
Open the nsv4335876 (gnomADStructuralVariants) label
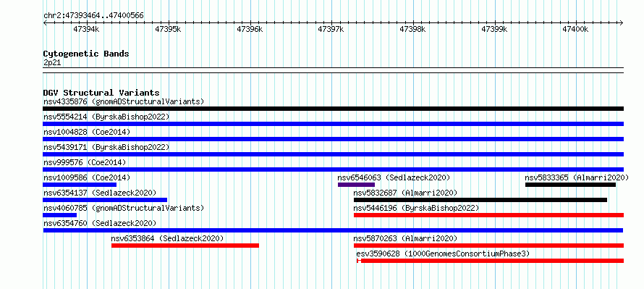(x=124, y=101)
